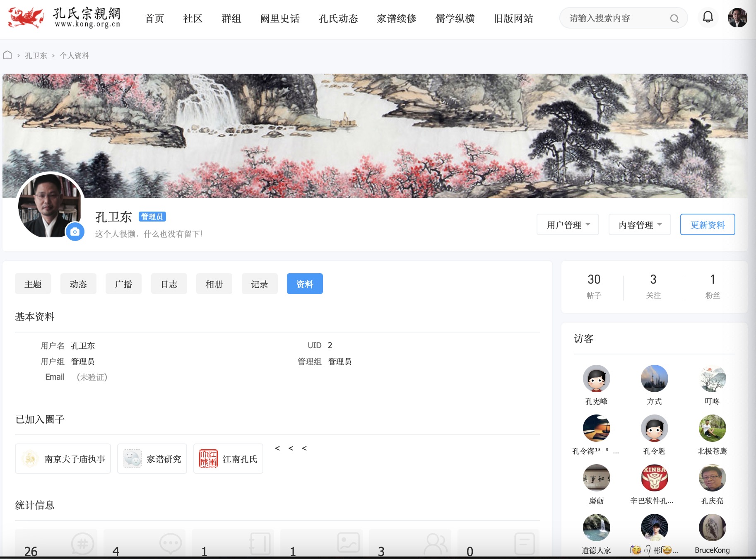The height and width of the screenshot is (559, 756).
Task: Open 阙里史话 in the navigation bar
Action: 280,19
